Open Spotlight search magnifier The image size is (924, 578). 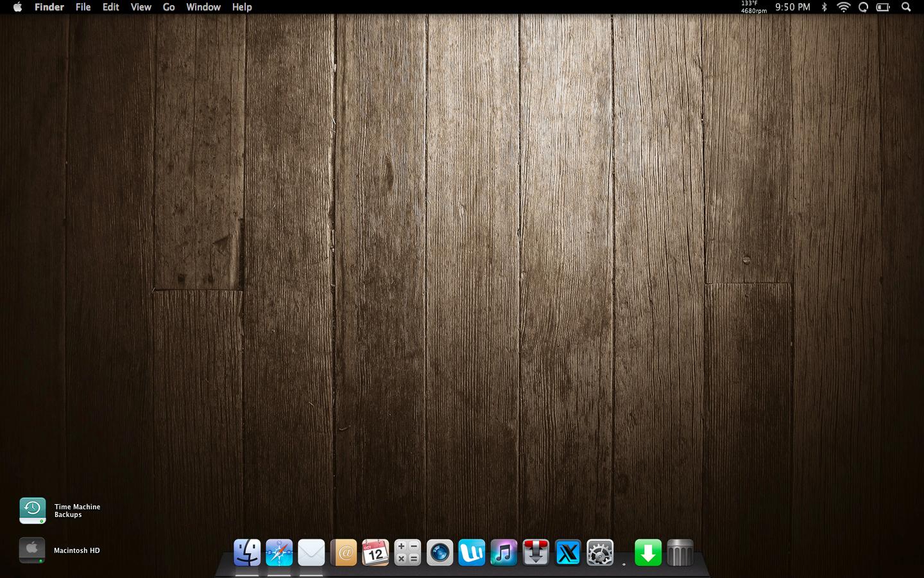(x=906, y=7)
